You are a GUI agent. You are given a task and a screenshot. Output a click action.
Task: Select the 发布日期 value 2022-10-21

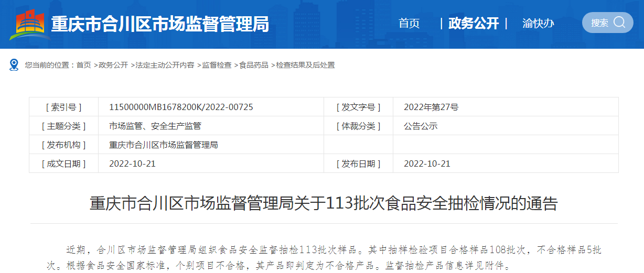(427, 163)
